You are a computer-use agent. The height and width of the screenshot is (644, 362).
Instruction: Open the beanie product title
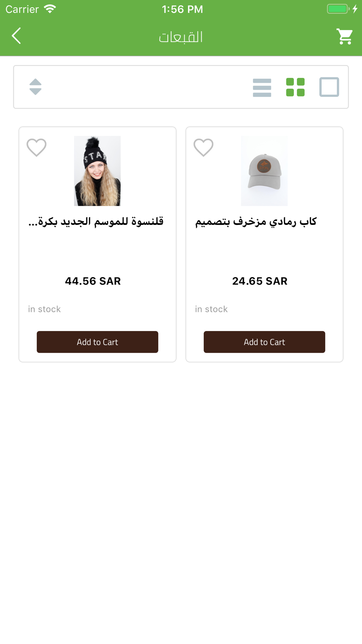(96, 221)
